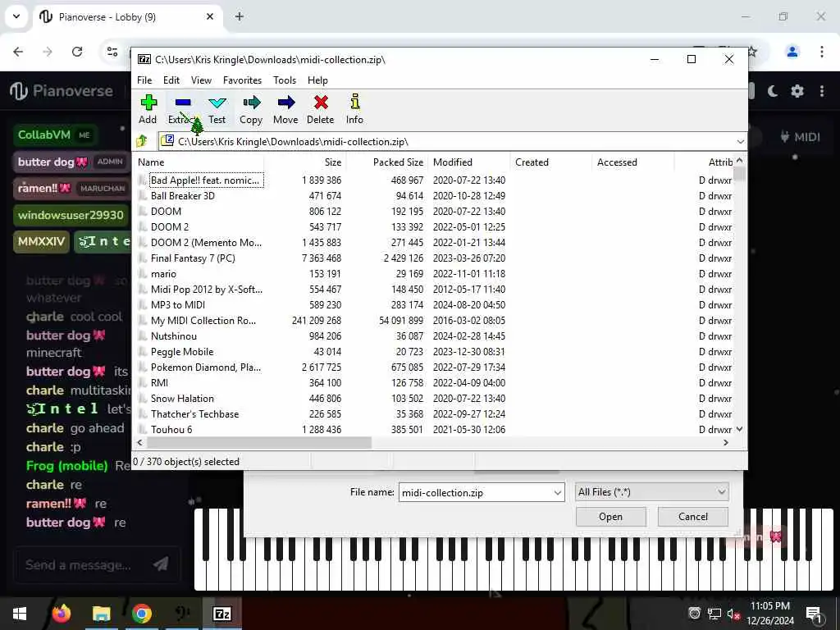Click the vertical scrollbar down arrow

tap(739, 429)
